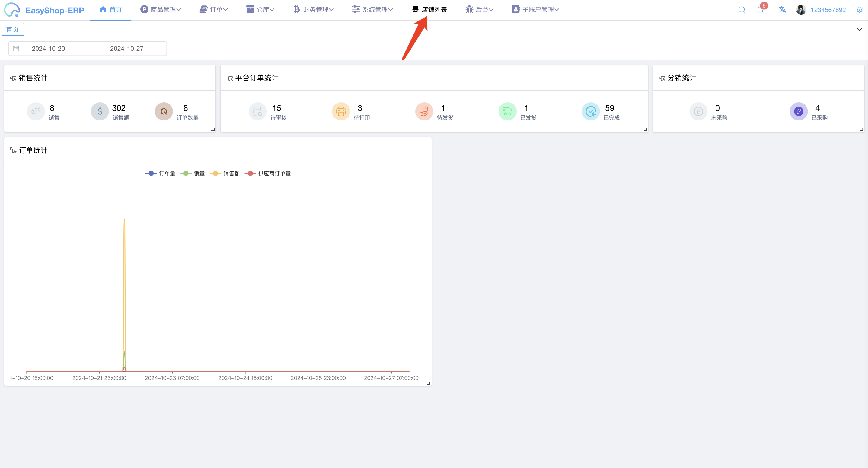Click the EasyShop-ERP logo
Image resolution: width=868 pixels, height=468 pixels.
(x=44, y=10)
